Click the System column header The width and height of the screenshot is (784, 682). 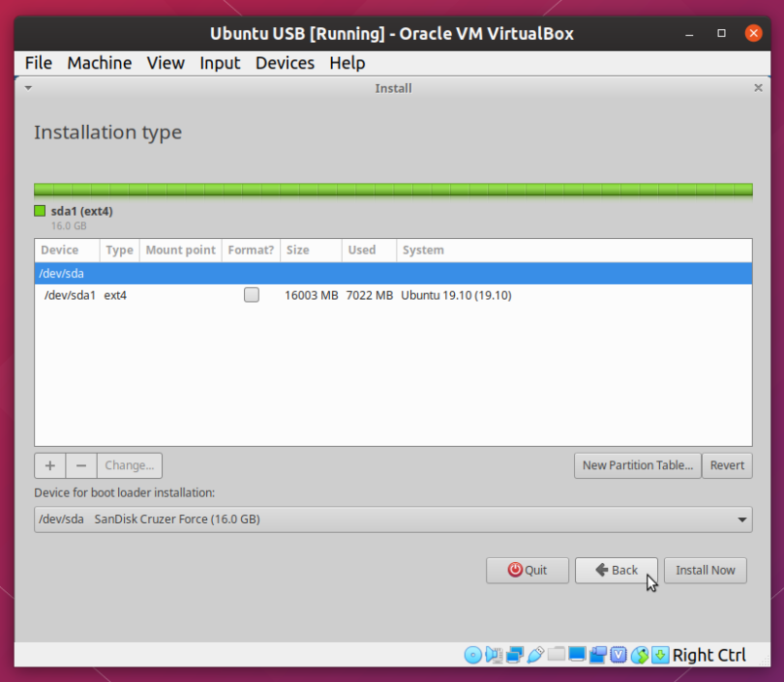pos(574,250)
